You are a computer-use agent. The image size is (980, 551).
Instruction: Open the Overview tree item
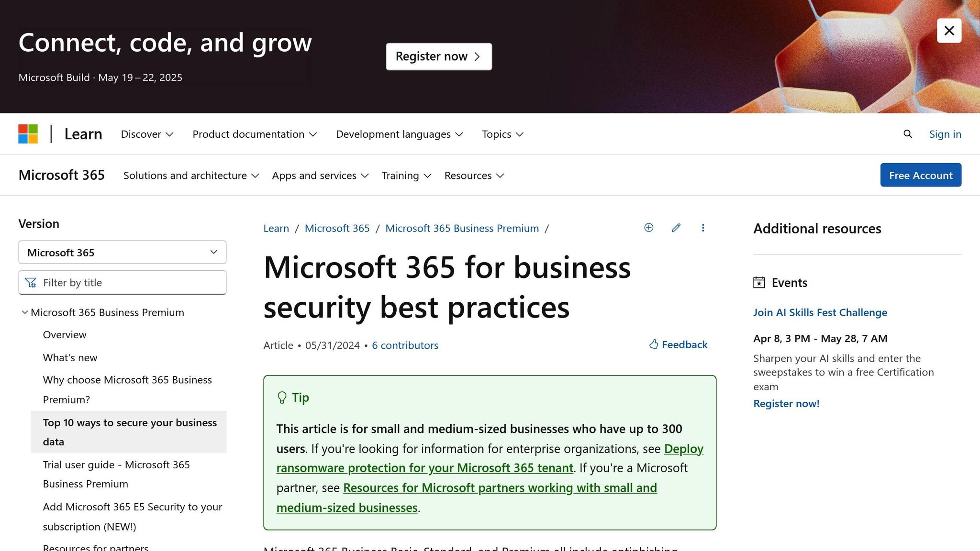(65, 335)
